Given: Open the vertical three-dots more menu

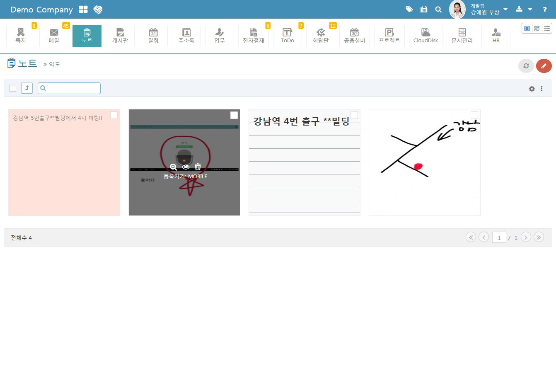Looking at the screenshot, I should point(541,89).
